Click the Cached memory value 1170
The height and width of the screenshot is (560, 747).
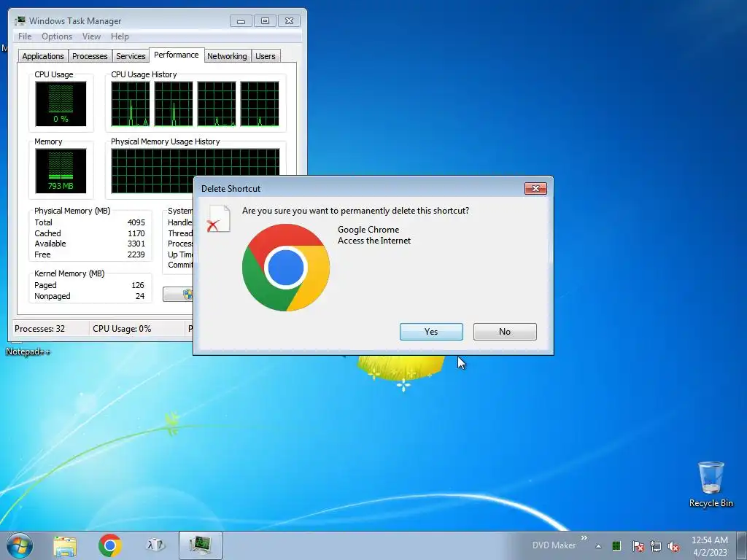coord(136,233)
